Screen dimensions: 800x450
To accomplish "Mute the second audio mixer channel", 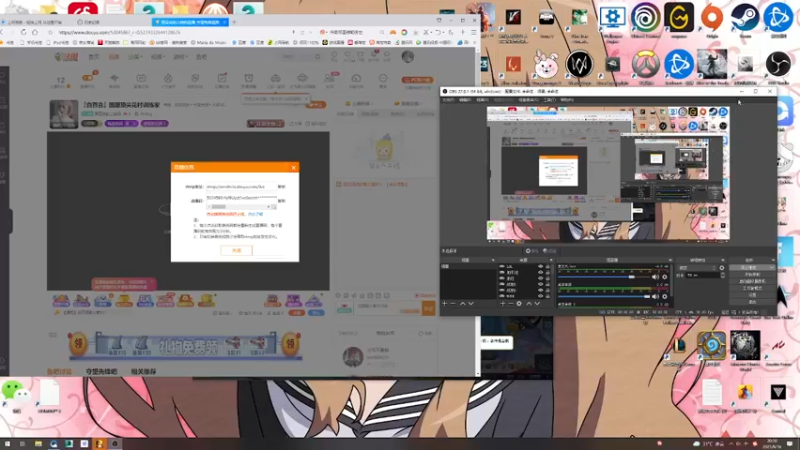I will 655,296.
